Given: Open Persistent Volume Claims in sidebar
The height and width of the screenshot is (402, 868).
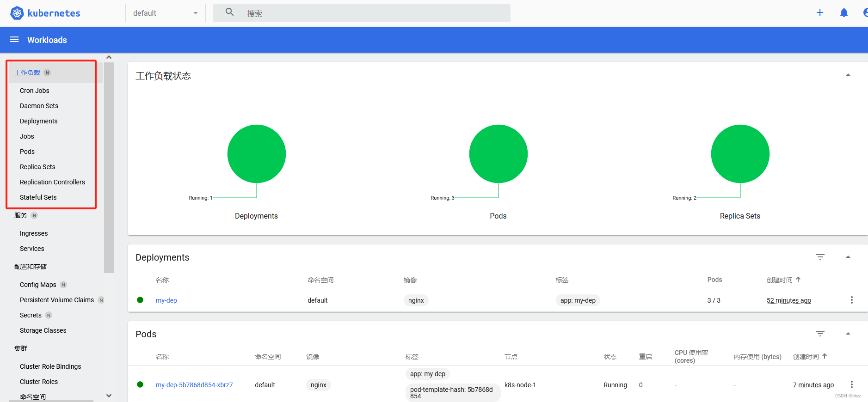Looking at the screenshot, I should 57,300.
